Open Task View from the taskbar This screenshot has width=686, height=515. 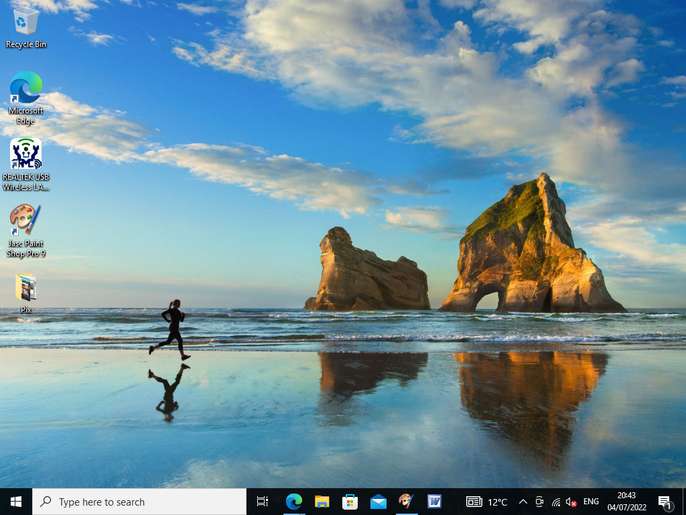click(x=262, y=501)
